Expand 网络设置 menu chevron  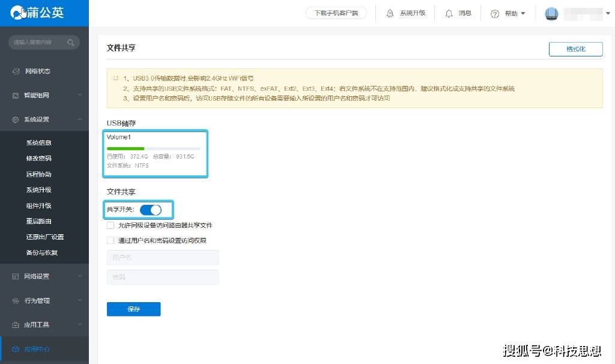[x=80, y=276]
